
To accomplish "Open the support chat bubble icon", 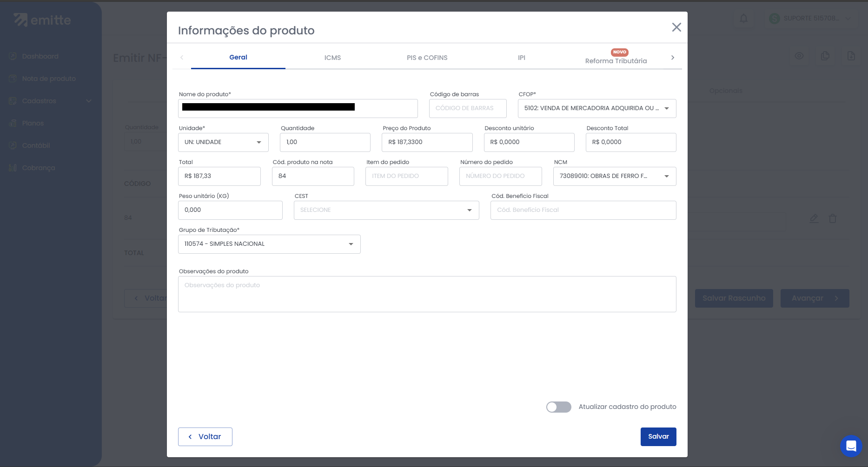I will (x=851, y=446).
